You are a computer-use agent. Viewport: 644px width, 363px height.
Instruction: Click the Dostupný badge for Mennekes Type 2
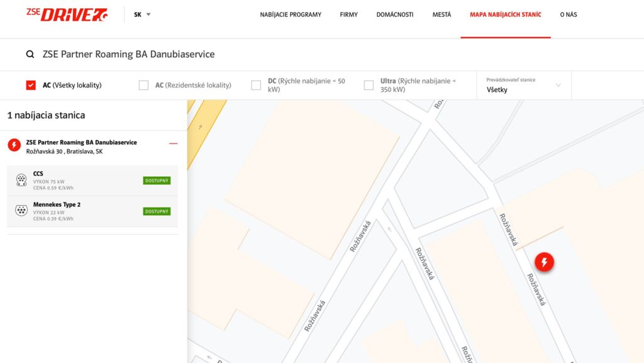tap(157, 211)
